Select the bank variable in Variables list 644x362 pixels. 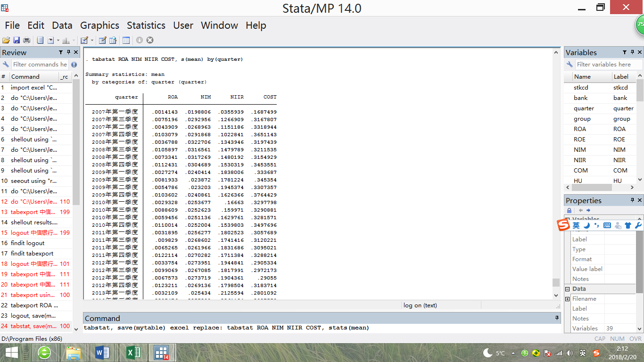coord(600,98)
